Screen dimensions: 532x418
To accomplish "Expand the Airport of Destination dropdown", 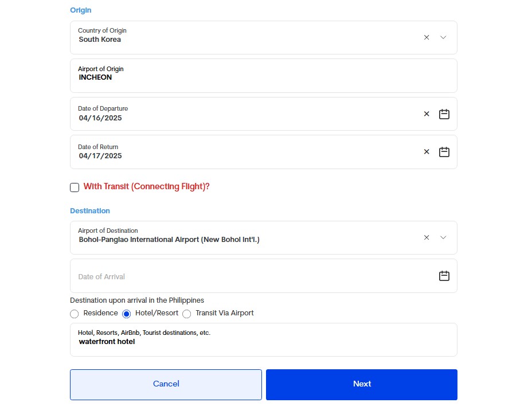I will tap(443, 237).
